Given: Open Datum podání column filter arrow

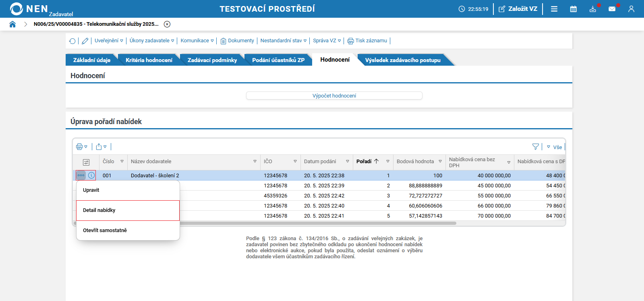Looking at the screenshot, I should (x=348, y=161).
